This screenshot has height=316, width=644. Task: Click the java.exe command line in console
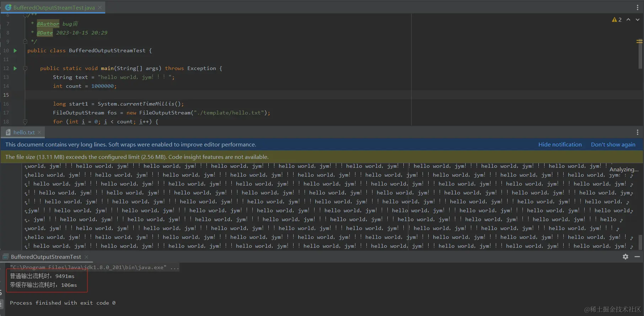[x=95, y=267]
